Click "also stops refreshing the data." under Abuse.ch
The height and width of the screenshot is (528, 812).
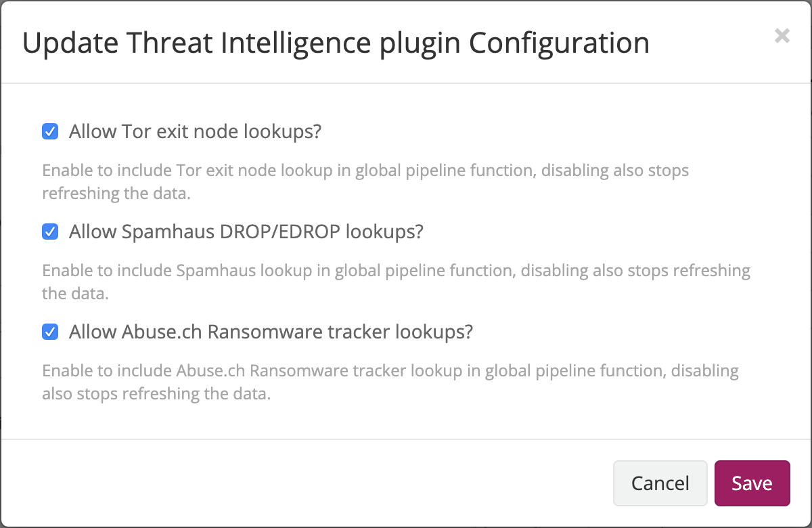pos(156,394)
